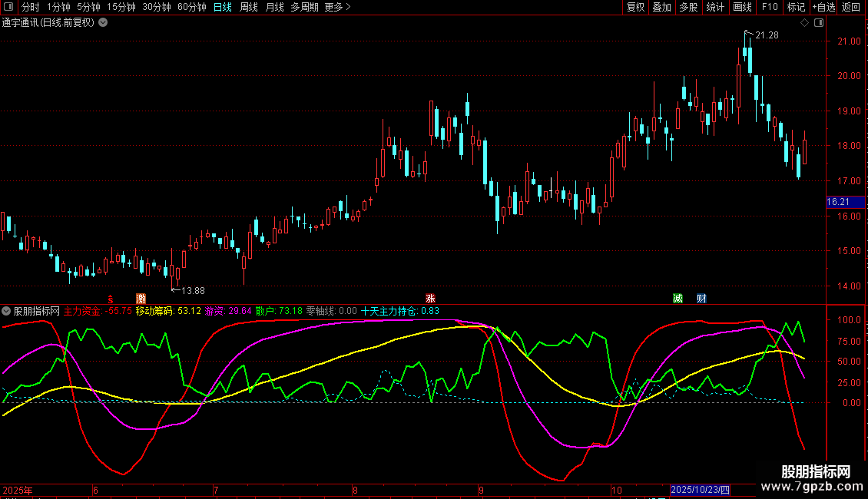Click the blue 财 event marker
The image size is (868, 499).
pos(701,299)
